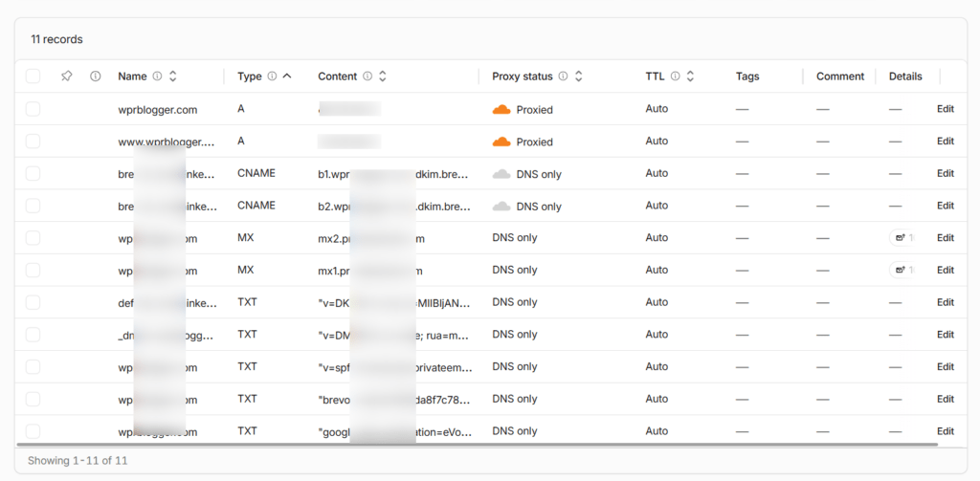The height and width of the screenshot is (481, 980).
Task: Click the info icon beside Proxy status
Action: [x=563, y=77]
